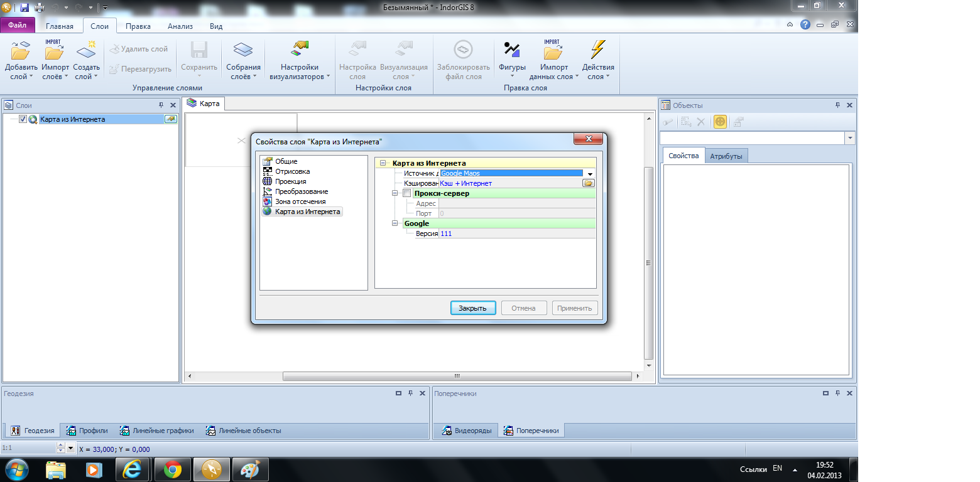Open Paint from the taskbar

click(250, 469)
